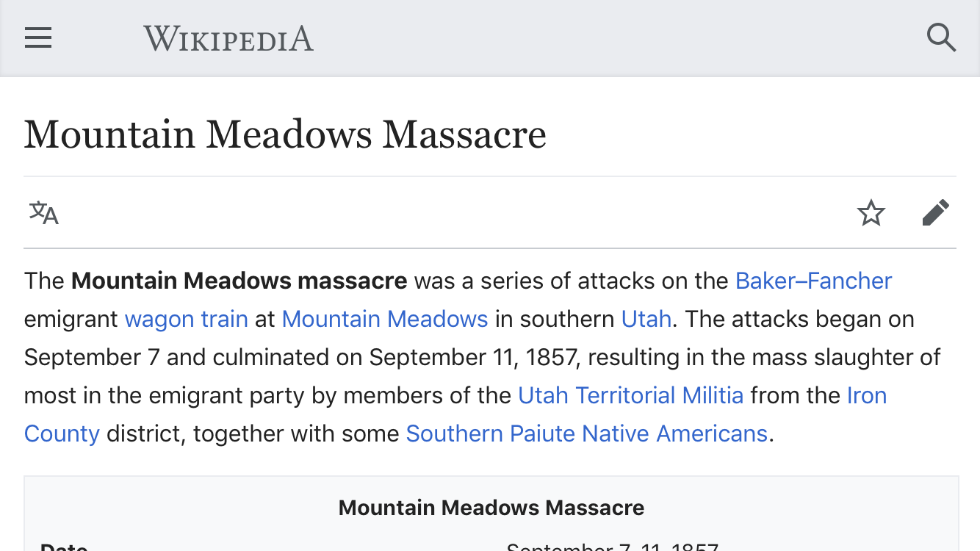This screenshot has height=551, width=980.
Task: Open the Baker–Fancher link
Action: click(x=813, y=281)
